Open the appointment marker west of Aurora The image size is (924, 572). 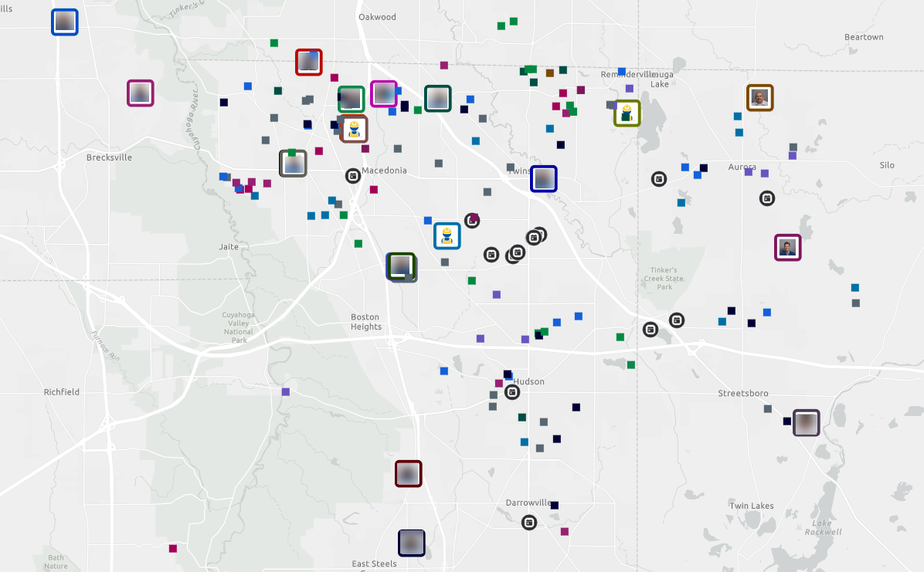point(659,179)
